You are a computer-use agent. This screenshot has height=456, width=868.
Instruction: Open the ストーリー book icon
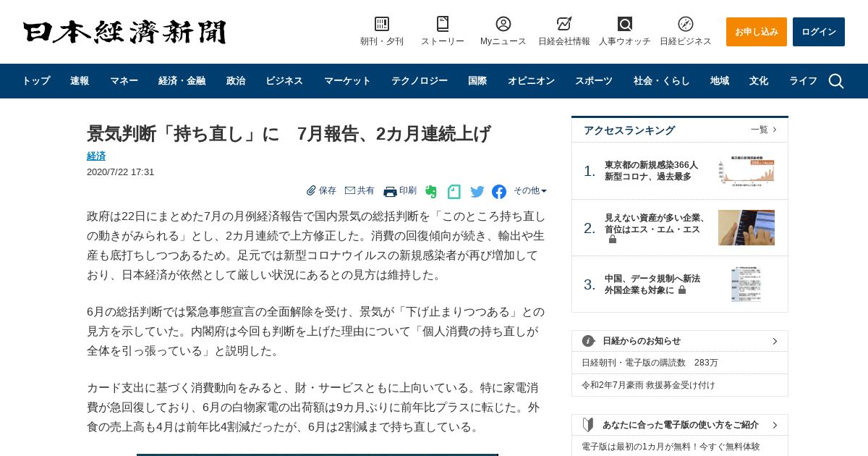443,24
